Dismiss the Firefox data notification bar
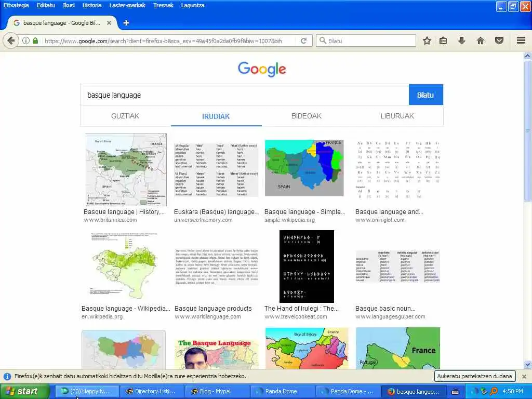 click(524, 376)
